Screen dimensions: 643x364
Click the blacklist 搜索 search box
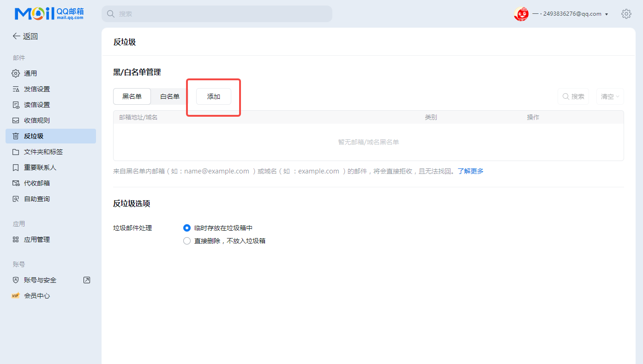(573, 96)
